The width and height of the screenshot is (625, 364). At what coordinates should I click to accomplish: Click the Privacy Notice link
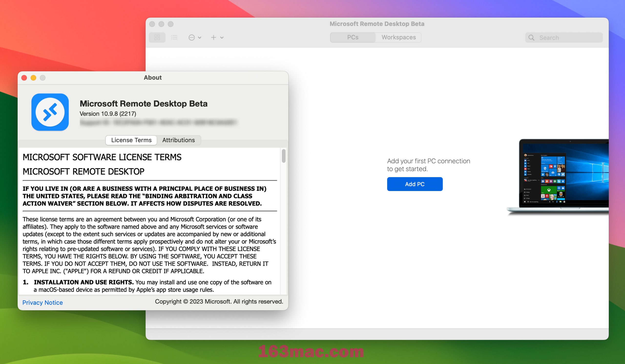(x=43, y=302)
